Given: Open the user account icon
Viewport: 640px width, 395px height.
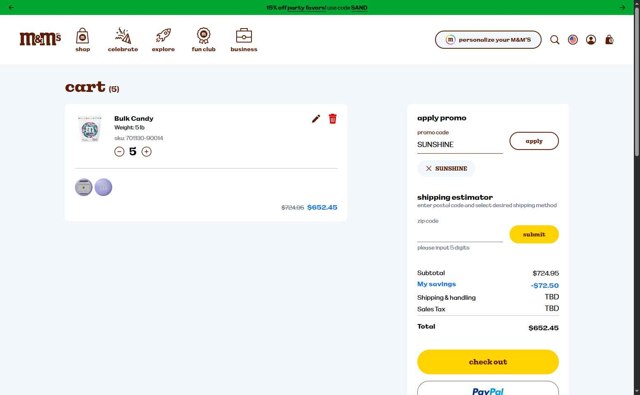Looking at the screenshot, I should point(591,40).
